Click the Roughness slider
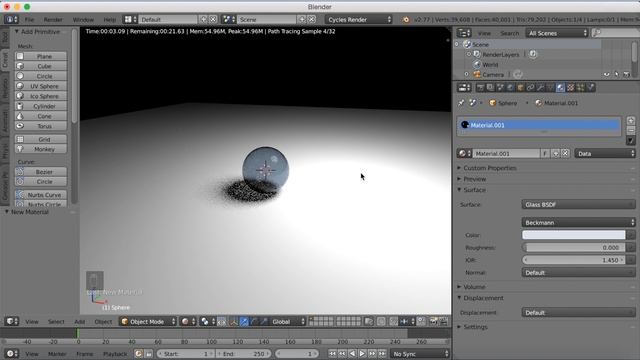The image size is (640, 360). pos(573,247)
